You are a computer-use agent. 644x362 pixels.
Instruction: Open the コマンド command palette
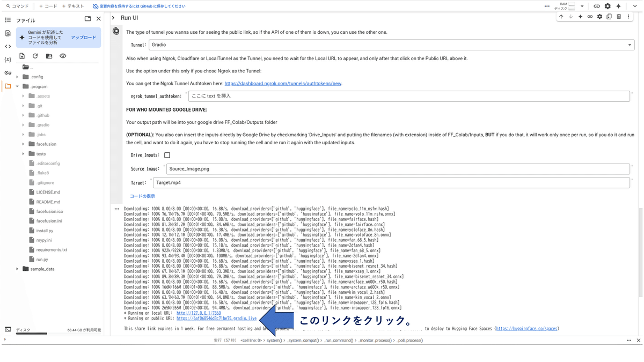click(x=17, y=6)
